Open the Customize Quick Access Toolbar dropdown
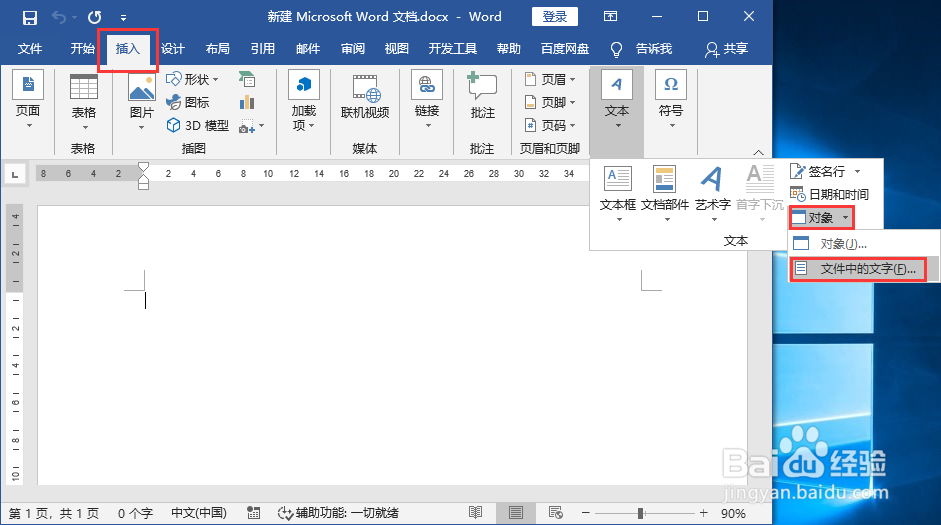Screen dimensions: 941x525 click(x=123, y=18)
